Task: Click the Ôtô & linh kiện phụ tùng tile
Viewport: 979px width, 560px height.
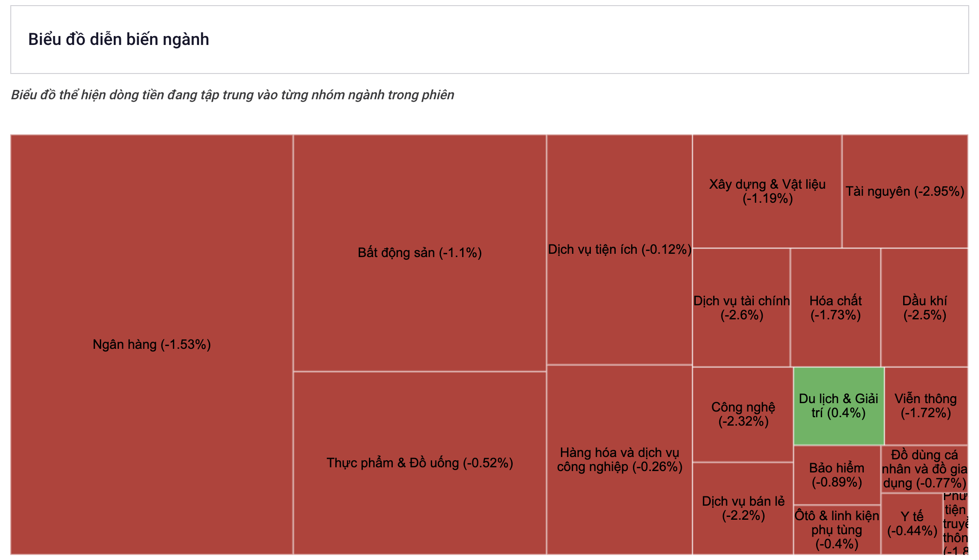Action: click(837, 530)
